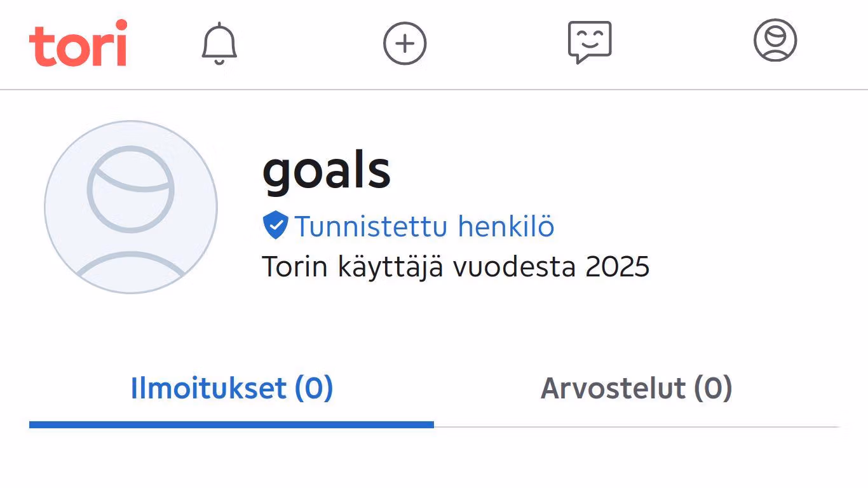Click the grey underline below Arvostelut

click(x=636, y=426)
